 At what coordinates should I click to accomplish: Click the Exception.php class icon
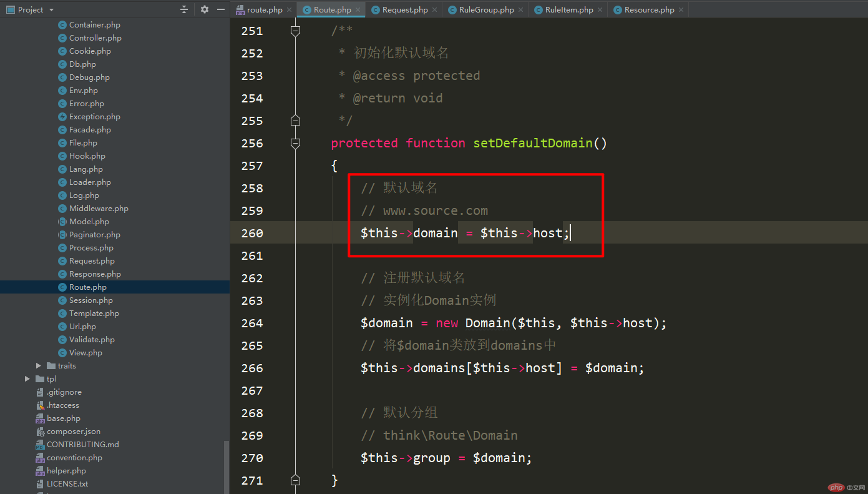62,117
